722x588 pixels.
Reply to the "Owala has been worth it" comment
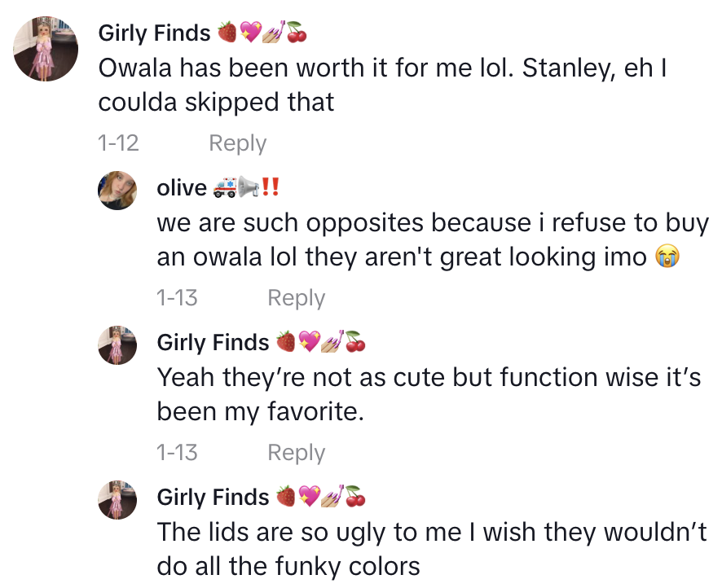click(x=237, y=143)
